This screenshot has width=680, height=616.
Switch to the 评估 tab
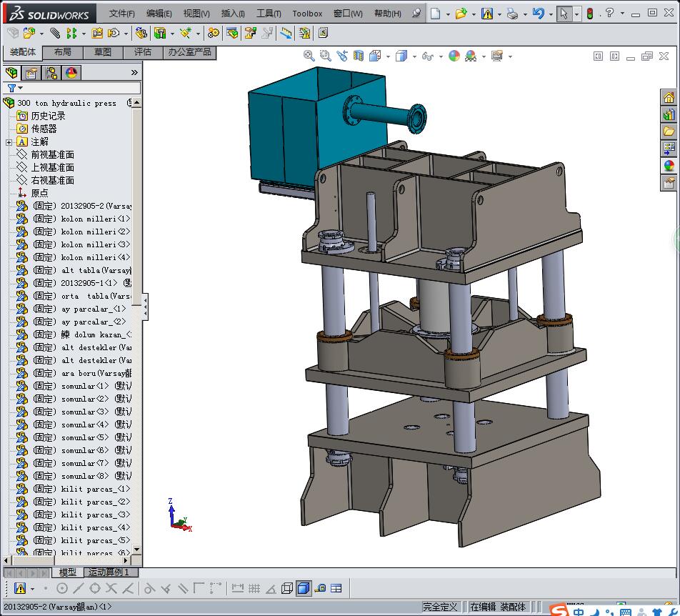[x=143, y=52]
